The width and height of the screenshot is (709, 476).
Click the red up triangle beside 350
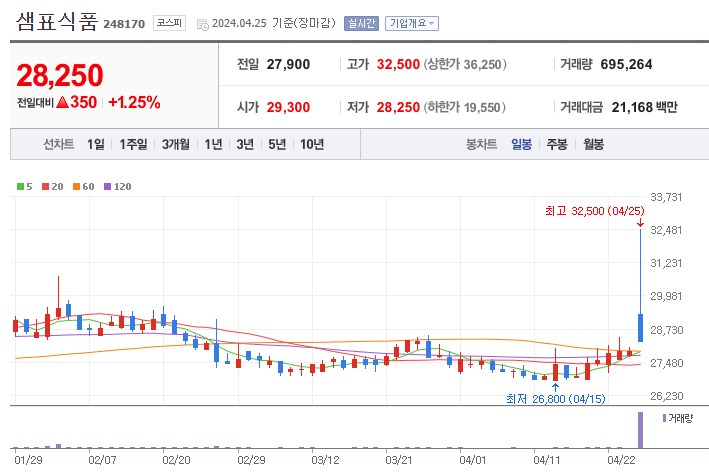coord(62,102)
